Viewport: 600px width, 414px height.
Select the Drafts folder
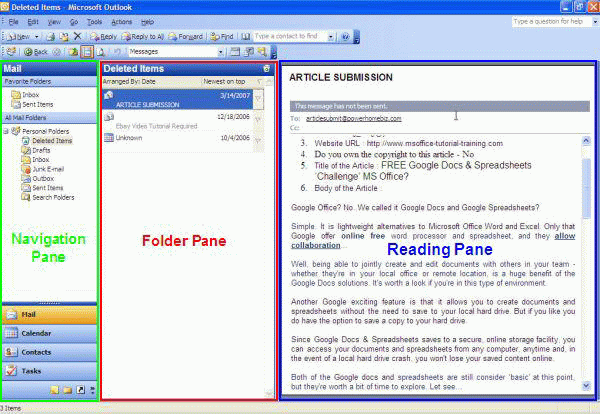pos(36,150)
